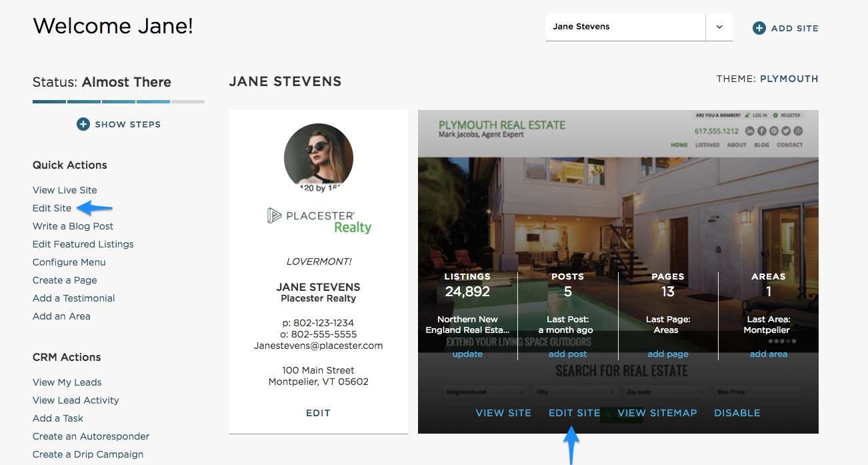Click Add a Testimonial
The height and width of the screenshot is (465, 868).
tap(74, 298)
